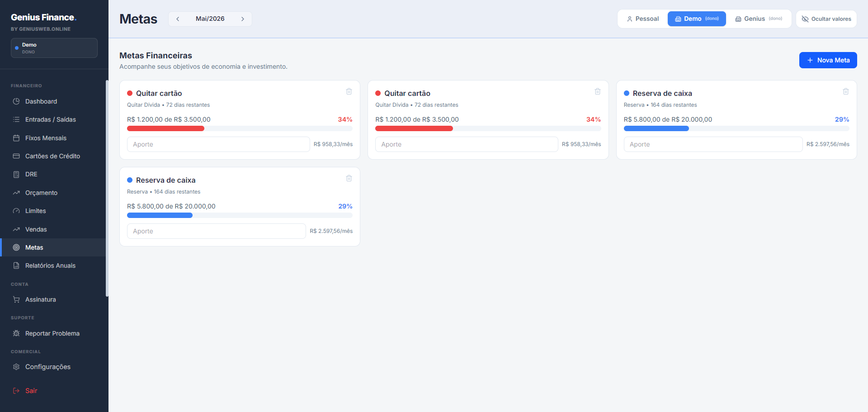Switch to the Genius (dono) workspace tab
The height and width of the screenshot is (412, 868).
(x=759, y=19)
